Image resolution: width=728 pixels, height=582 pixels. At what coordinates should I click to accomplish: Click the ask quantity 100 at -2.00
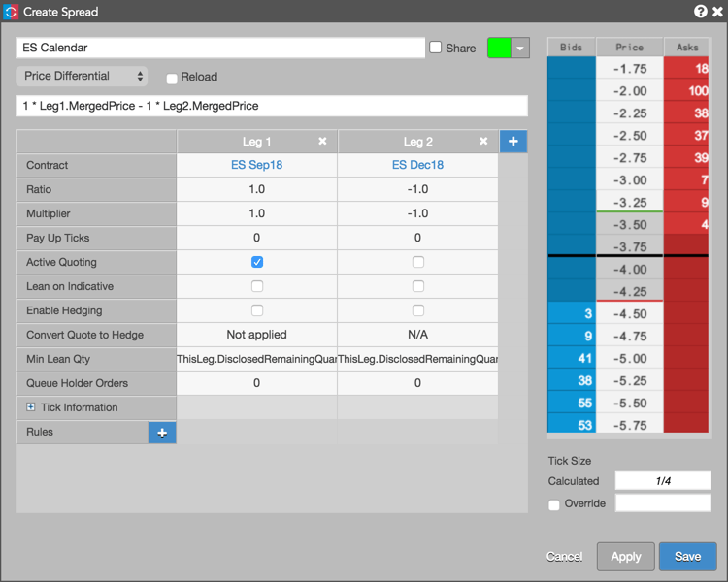[686, 91]
